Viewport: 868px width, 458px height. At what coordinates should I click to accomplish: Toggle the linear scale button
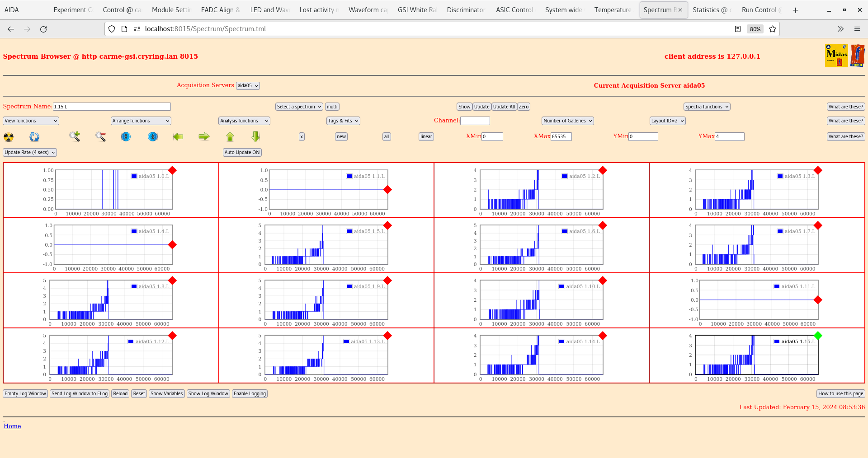point(426,136)
